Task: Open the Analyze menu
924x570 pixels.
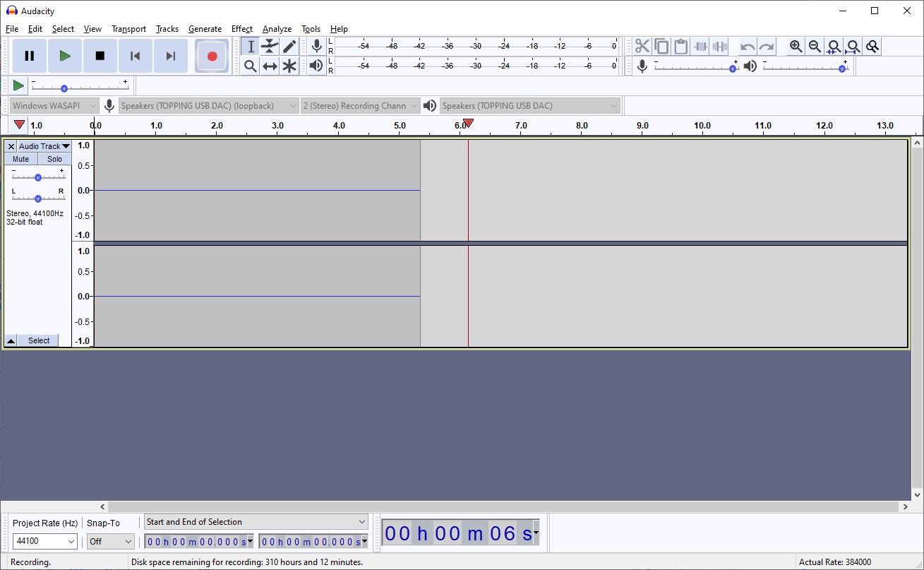Action: [277, 29]
